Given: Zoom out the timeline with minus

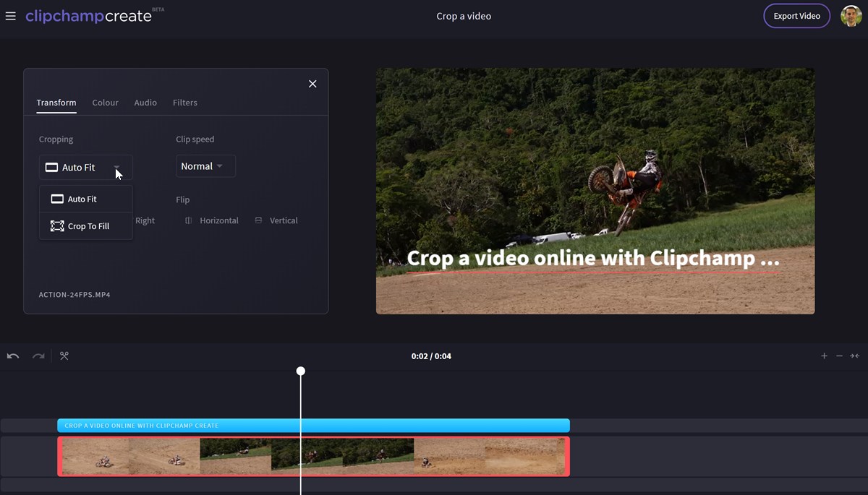Looking at the screenshot, I should pos(839,356).
